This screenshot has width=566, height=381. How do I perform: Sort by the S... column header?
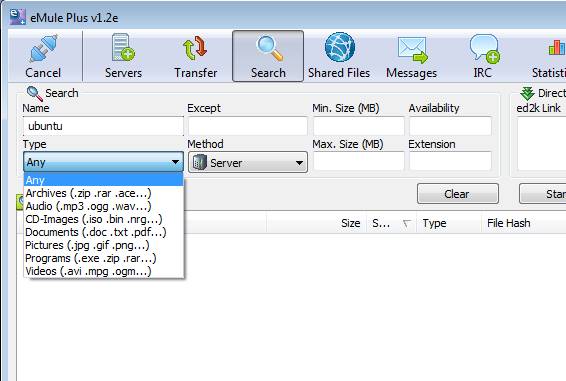coord(391,223)
